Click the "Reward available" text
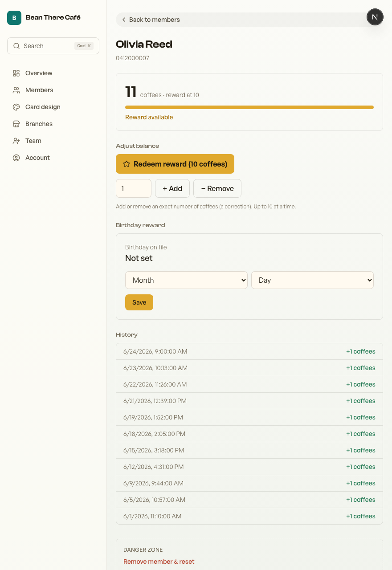The width and height of the screenshot is (392, 570). [x=149, y=117]
